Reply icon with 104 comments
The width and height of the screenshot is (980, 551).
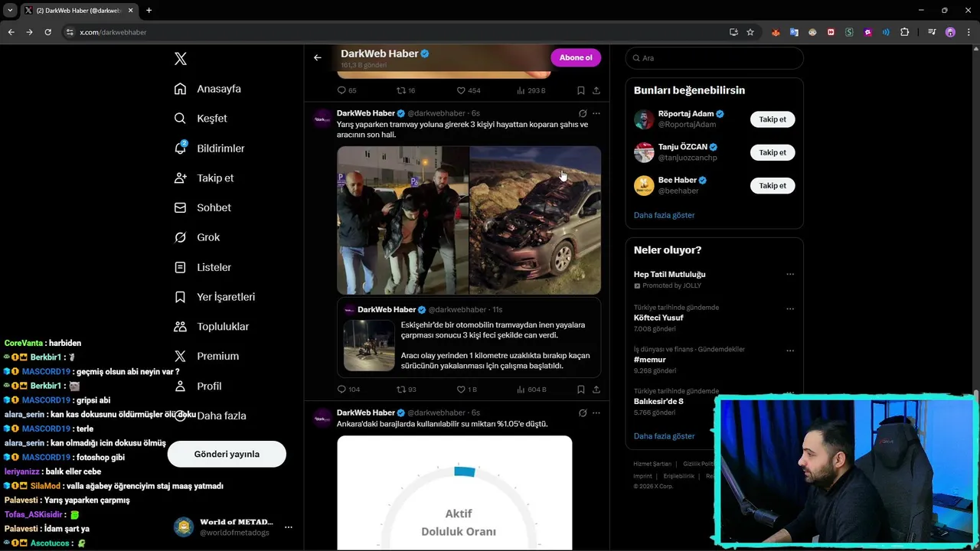(348, 390)
